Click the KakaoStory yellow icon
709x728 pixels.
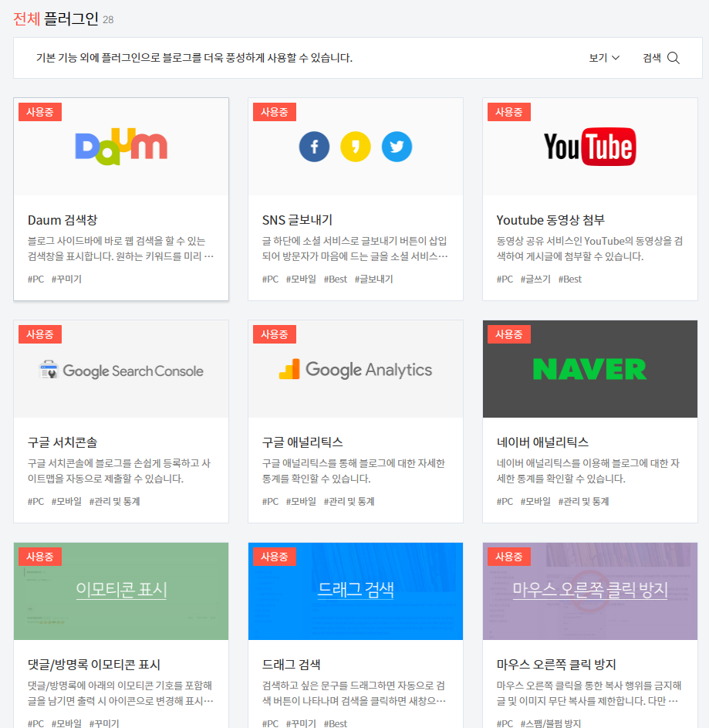tap(356, 147)
